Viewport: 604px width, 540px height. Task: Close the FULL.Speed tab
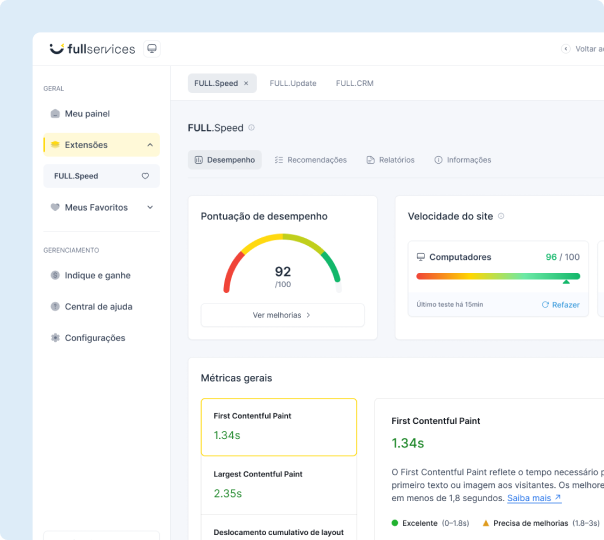click(246, 83)
